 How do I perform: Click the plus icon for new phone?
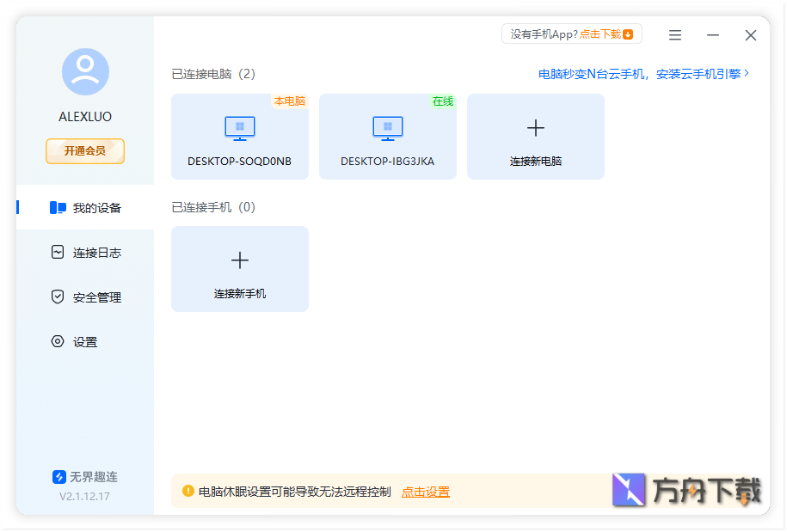click(240, 260)
